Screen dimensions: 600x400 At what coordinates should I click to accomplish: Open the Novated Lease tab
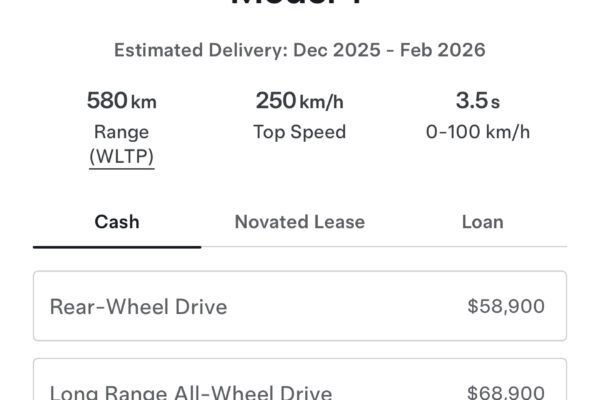[x=299, y=222]
